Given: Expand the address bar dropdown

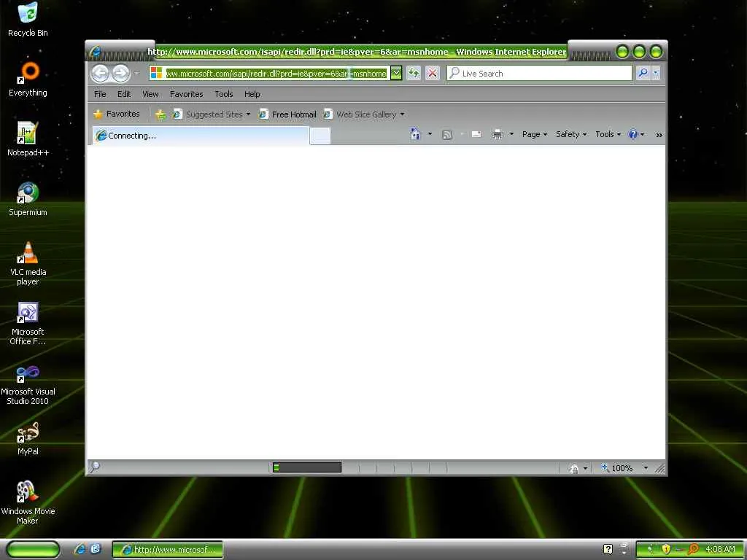Looking at the screenshot, I should pos(396,74).
